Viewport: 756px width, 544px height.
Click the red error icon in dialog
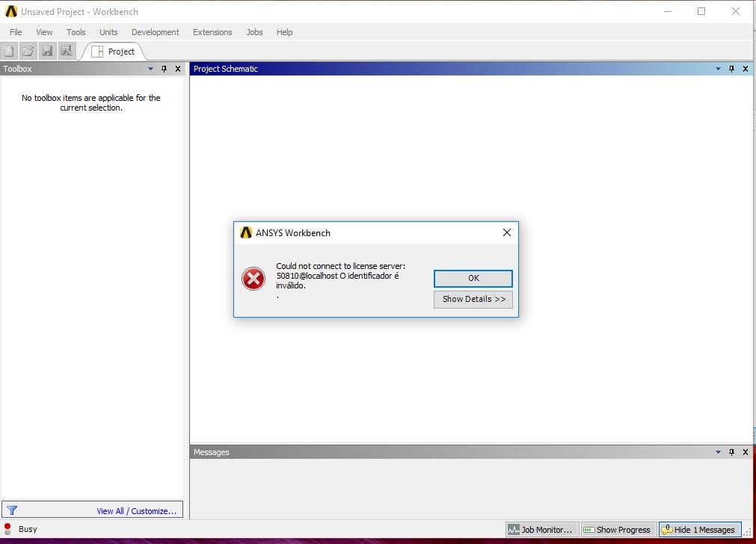[x=253, y=279]
